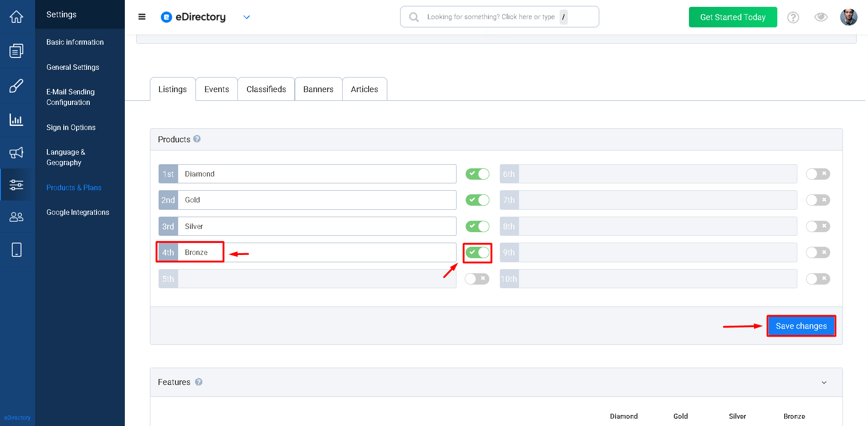The width and height of the screenshot is (868, 426).
Task: Open Language & Geography settings
Action: point(66,157)
